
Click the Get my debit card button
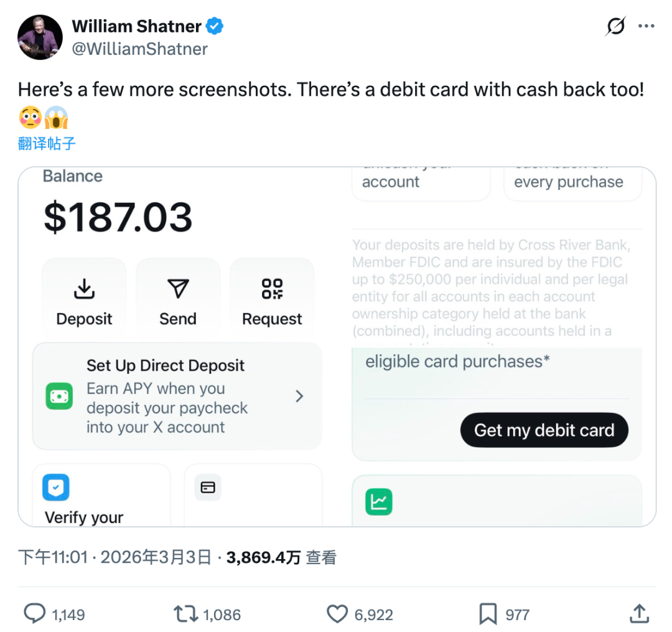click(544, 430)
